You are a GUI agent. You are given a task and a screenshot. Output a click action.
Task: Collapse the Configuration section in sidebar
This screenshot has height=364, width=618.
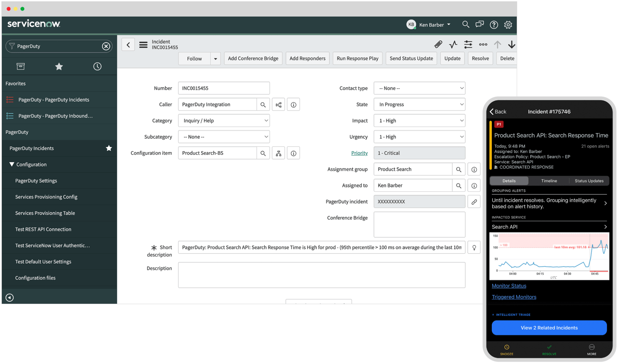coord(12,164)
